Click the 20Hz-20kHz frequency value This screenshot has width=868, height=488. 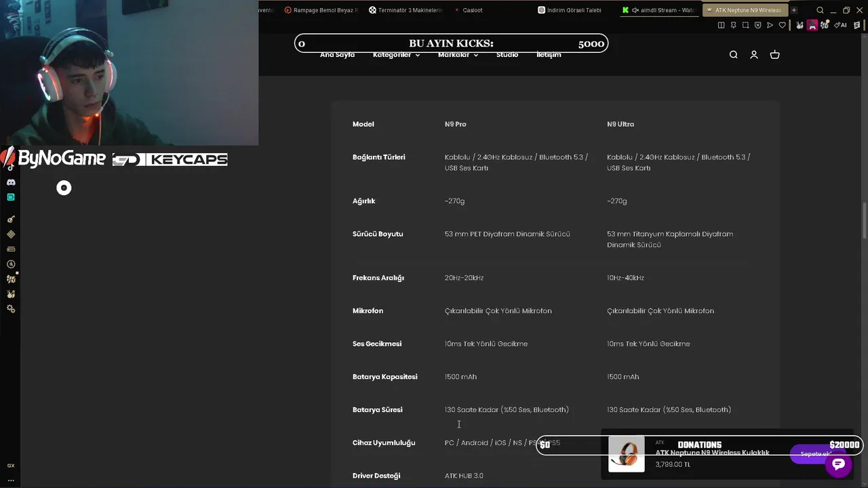point(464,278)
